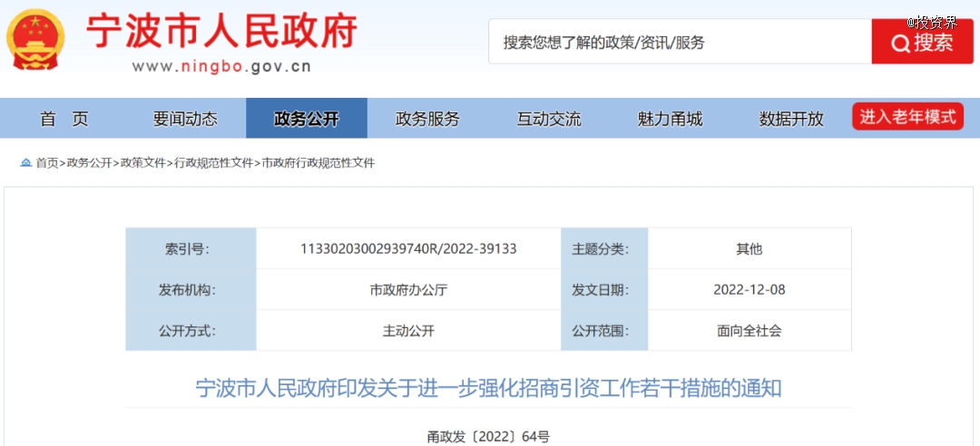Click the home icon in breadcrumb

click(25, 163)
